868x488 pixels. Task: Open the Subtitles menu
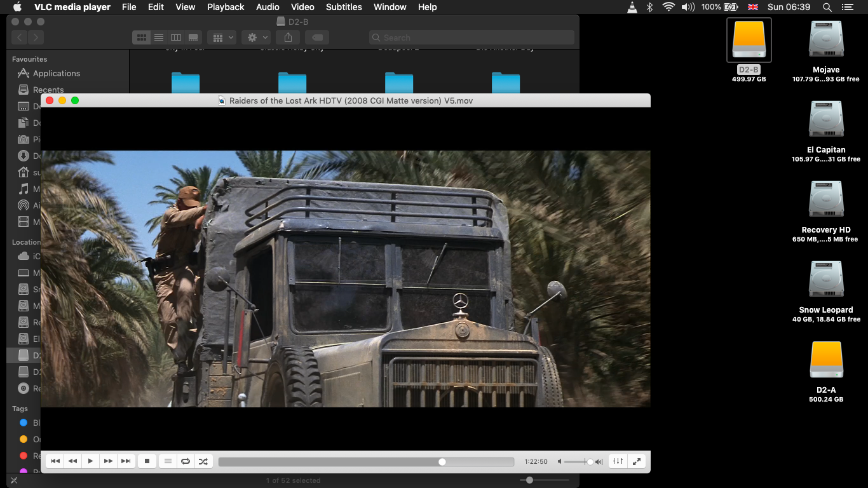coord(344,7)
